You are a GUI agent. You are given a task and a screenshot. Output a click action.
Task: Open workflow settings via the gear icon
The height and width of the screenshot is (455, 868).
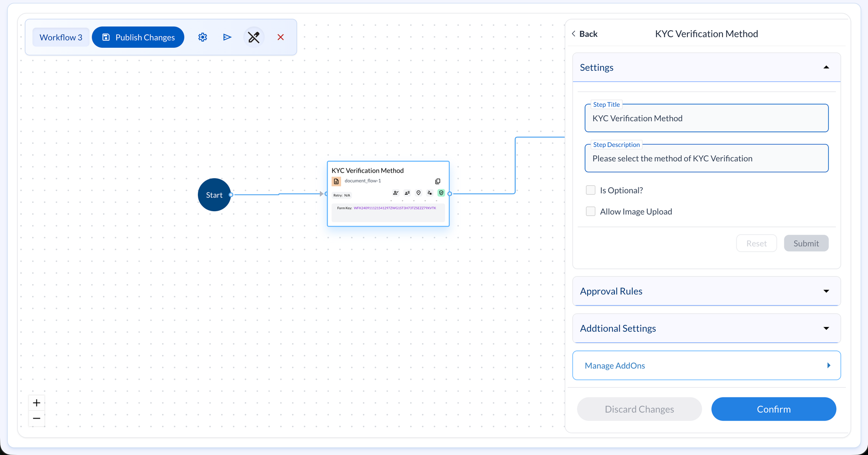click(202, 37)
